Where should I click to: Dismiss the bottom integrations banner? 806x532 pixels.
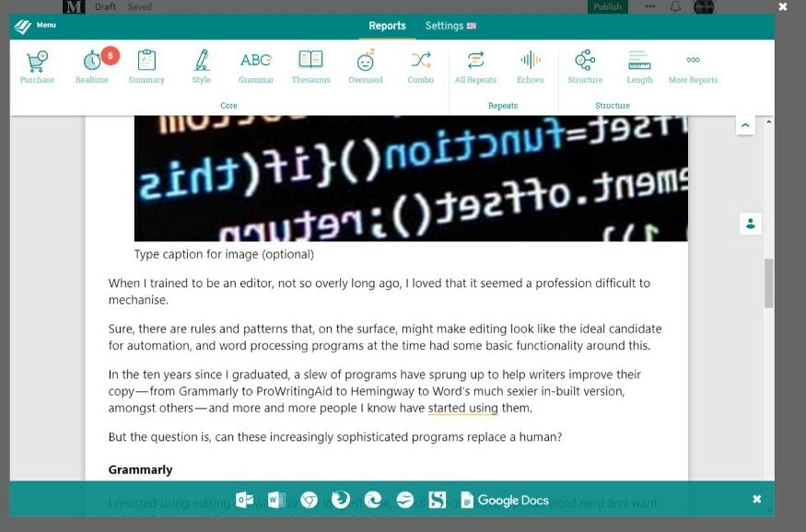pyautogui.click(x=756, y=499)
